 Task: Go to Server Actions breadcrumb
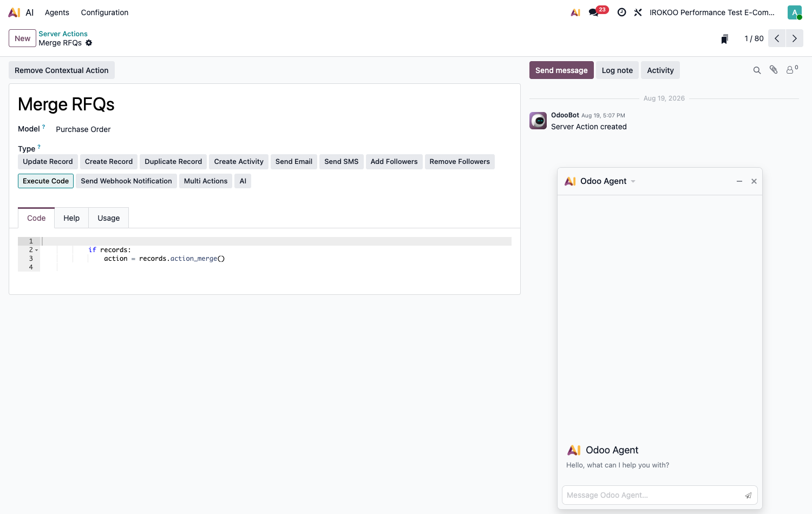coord(63,34)
